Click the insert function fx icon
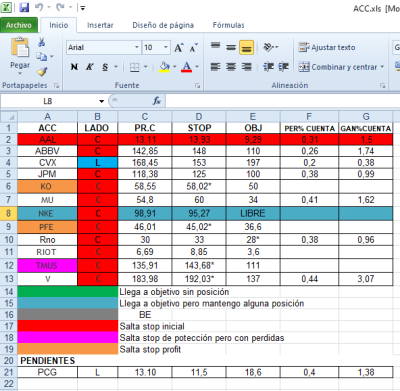Screen dimensions: 400x391 (x=157, y=101)
